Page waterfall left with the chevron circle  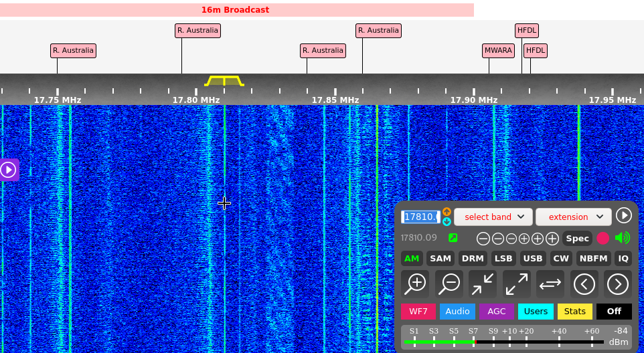584,284
